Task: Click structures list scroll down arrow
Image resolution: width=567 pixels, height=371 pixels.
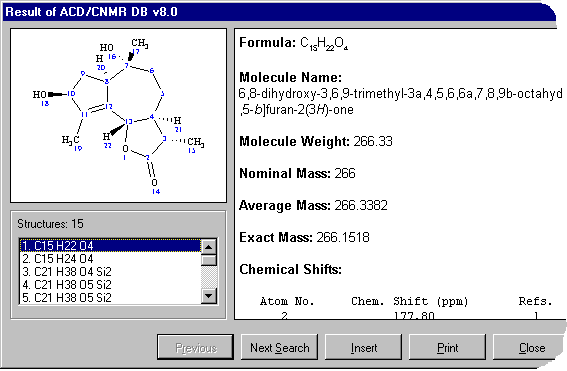Action: (x=209, y=296)
